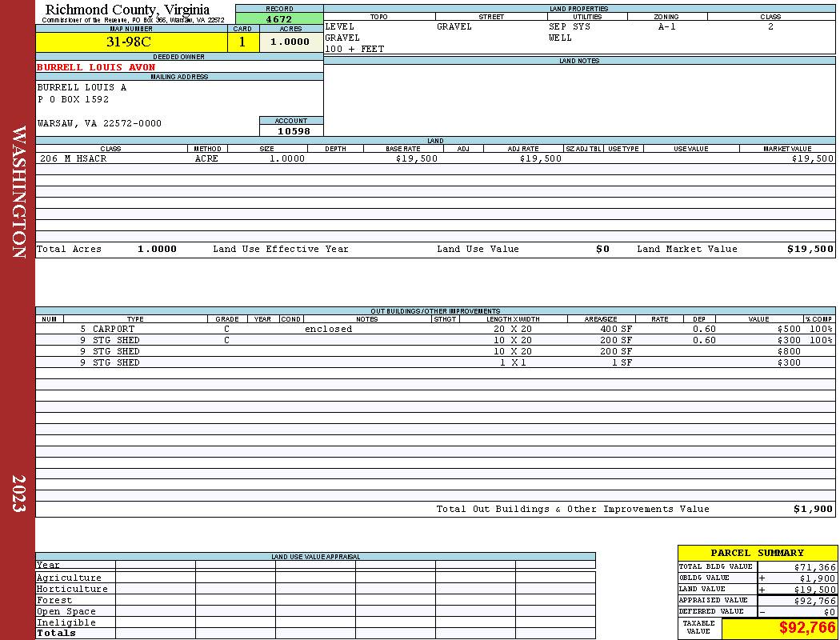Select map number 31-98C field
The width and height of the screenshot is (840, 640).
(x=131, y=42)
